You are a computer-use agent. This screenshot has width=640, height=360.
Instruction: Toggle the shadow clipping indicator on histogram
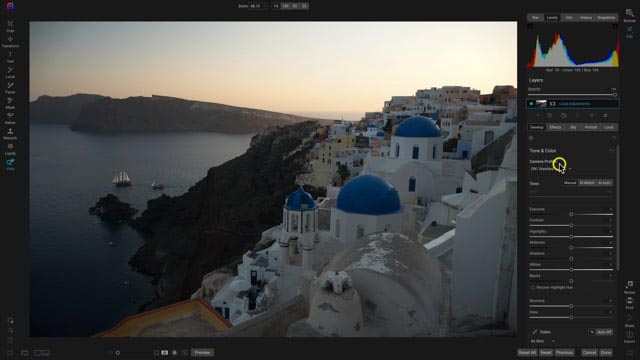tap(530, 27)
